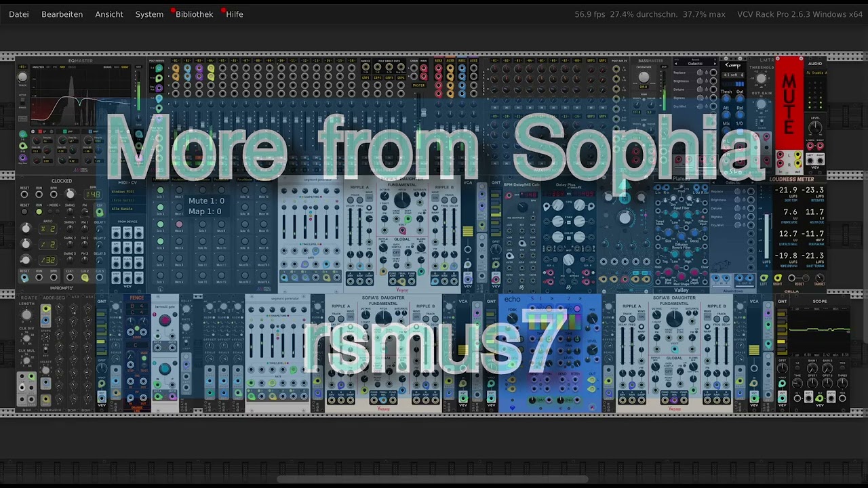The width and height of the screenshot is (868, 488).
Task: Click the Clocked RESET button below the jacks
Action: pos(24,211)
